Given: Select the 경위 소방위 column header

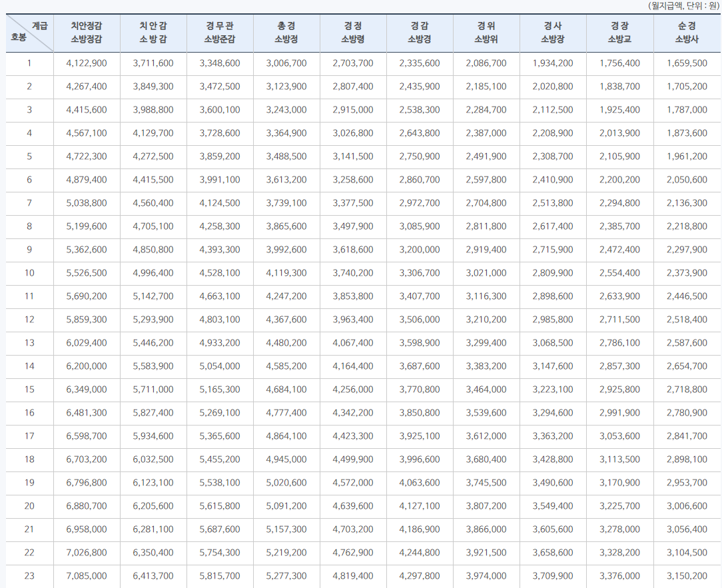Looking at the screenshot, I should pyautogui.click(x=486, y=33).
